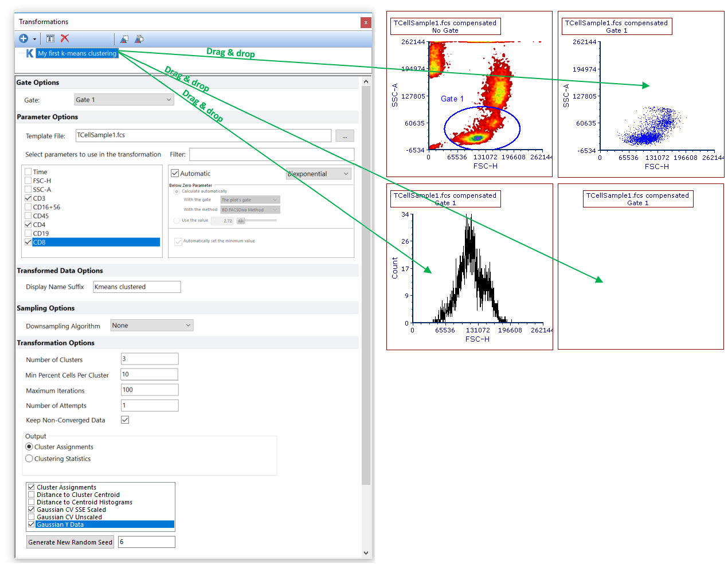The width and height of the screenshot is (728, 564).
Task: Click the K icon of k-means transformation
Action: [x=30, y=53]
